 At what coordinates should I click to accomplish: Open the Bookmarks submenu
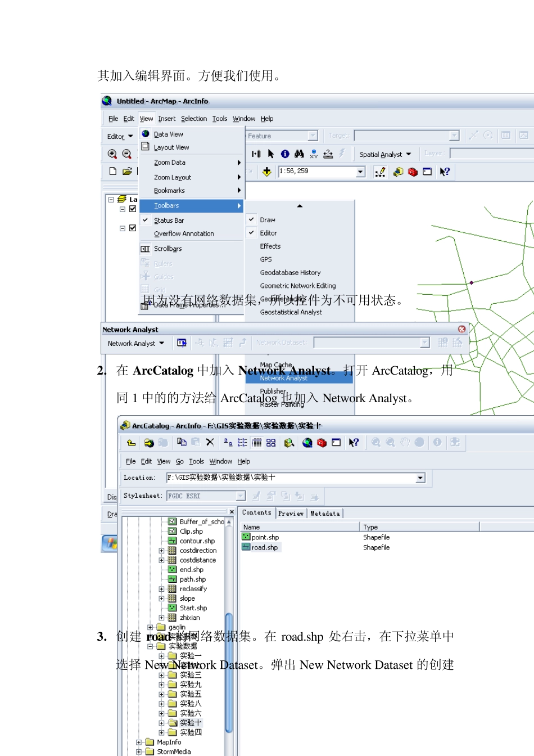(x=192, y=191)
